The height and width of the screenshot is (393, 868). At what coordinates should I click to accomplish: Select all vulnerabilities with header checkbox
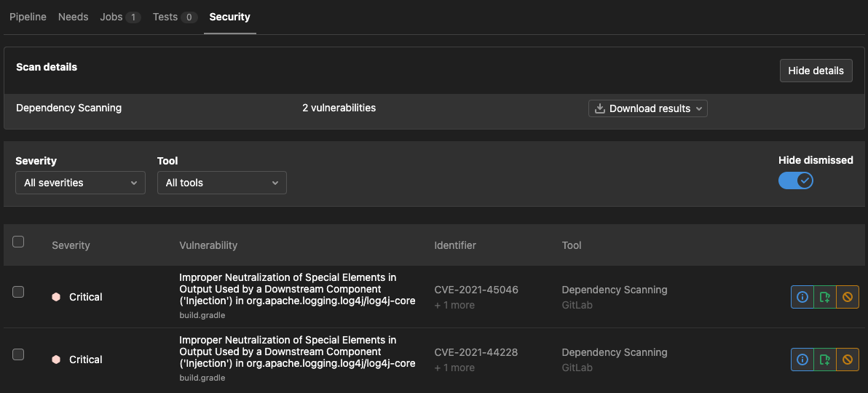18,242
